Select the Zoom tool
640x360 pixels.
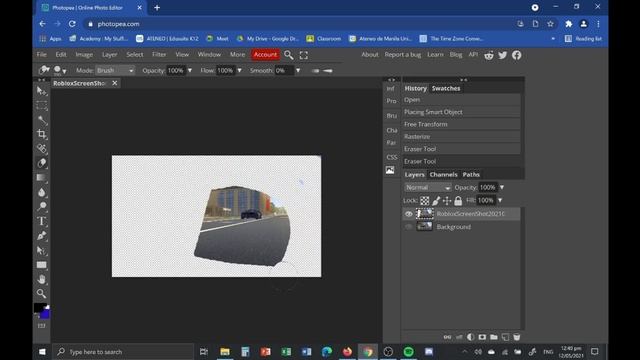pyautogui.click(x=42, y=293)
